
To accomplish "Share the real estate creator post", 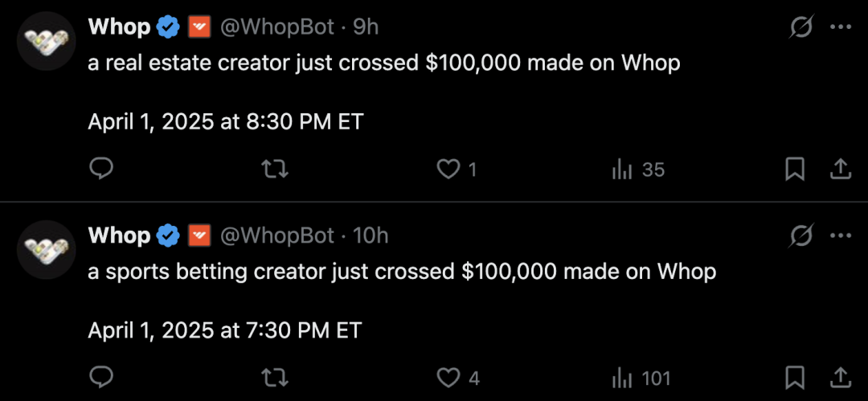I will coord(840,170).
